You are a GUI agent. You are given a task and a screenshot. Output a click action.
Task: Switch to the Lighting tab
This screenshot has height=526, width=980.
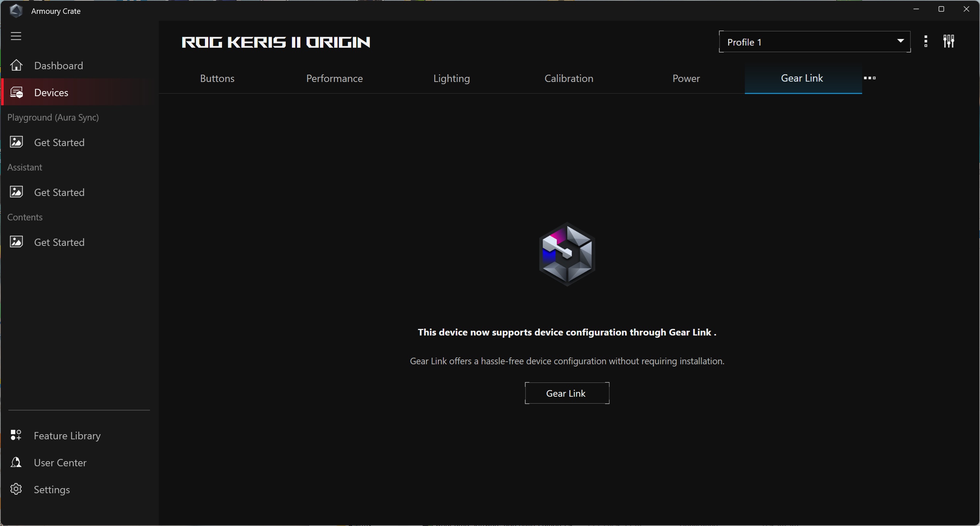451,78
